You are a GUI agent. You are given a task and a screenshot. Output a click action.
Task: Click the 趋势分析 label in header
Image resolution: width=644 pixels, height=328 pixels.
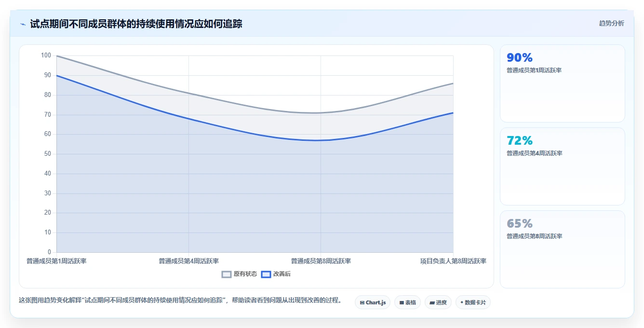click(611, 23)
